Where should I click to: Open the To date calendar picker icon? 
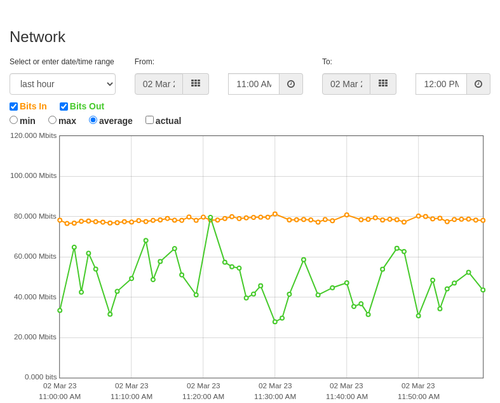(383, 84)
